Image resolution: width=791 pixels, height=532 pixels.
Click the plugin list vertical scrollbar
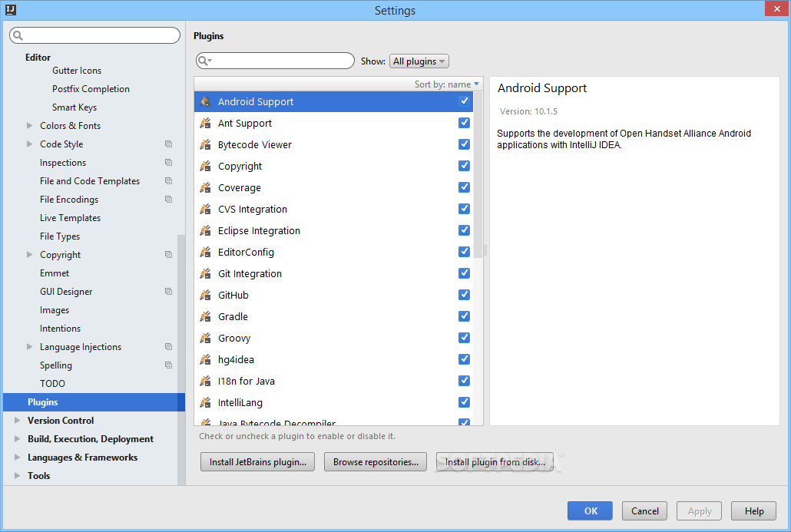tap(478, 175)
